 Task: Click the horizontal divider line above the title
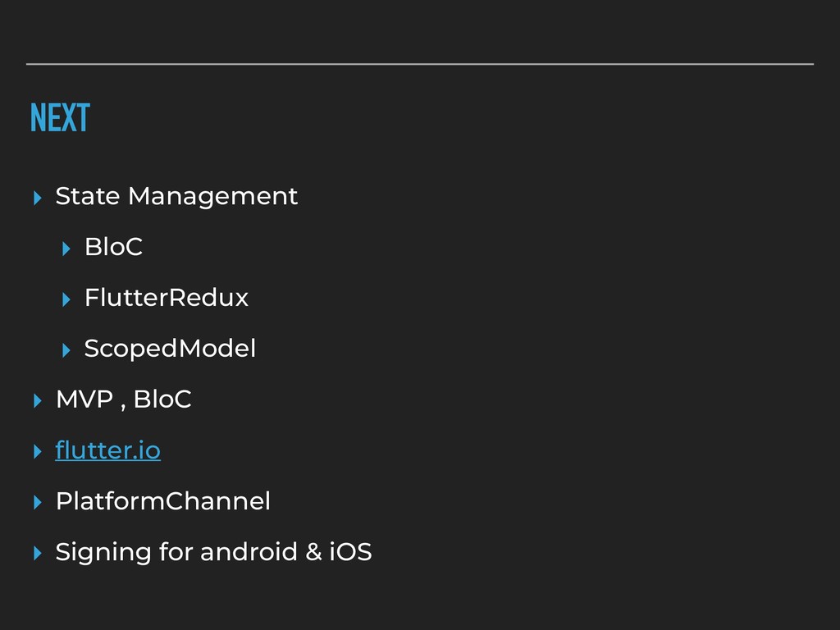420,64
